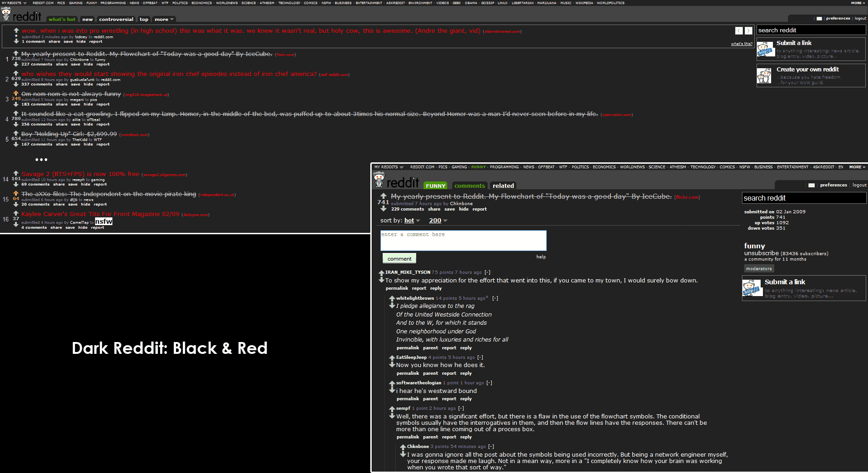
Task: Open the 200 comments limit dropdown
Action: tap(438, 221)
